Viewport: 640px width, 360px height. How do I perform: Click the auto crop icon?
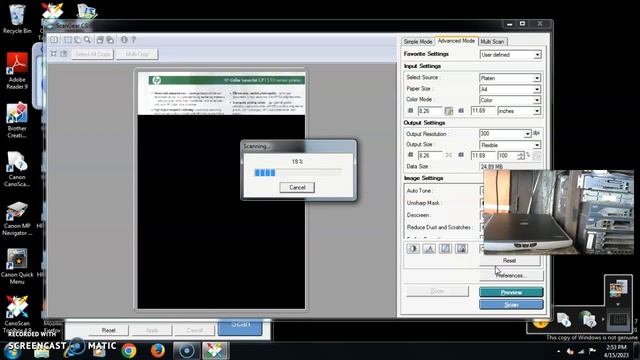point(53,54)
